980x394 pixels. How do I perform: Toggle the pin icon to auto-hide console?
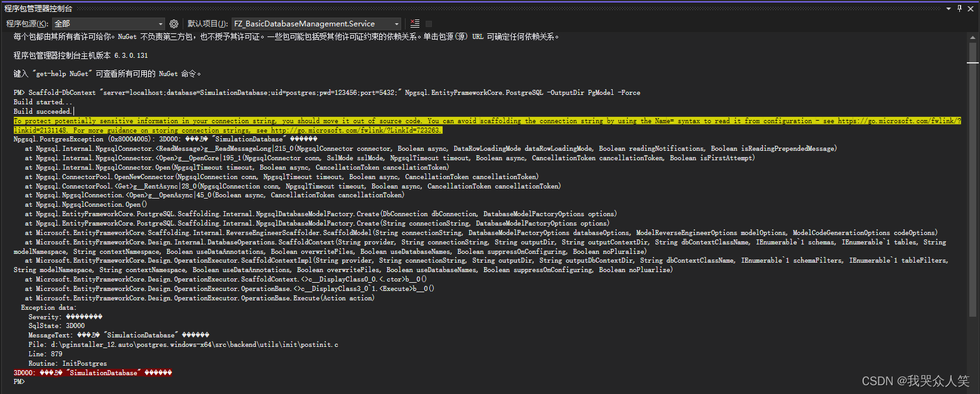click(x=960, y=8)
